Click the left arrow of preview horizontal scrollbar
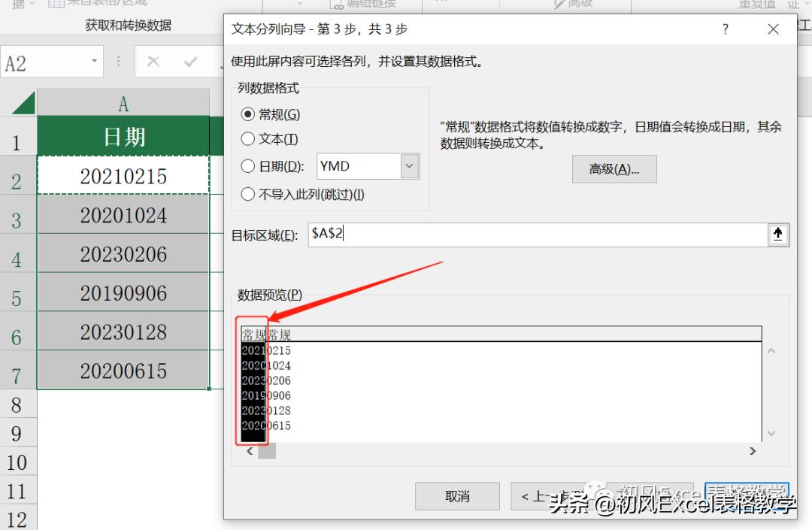Viewport: 812px width, 530px height. tap(249, 450)
